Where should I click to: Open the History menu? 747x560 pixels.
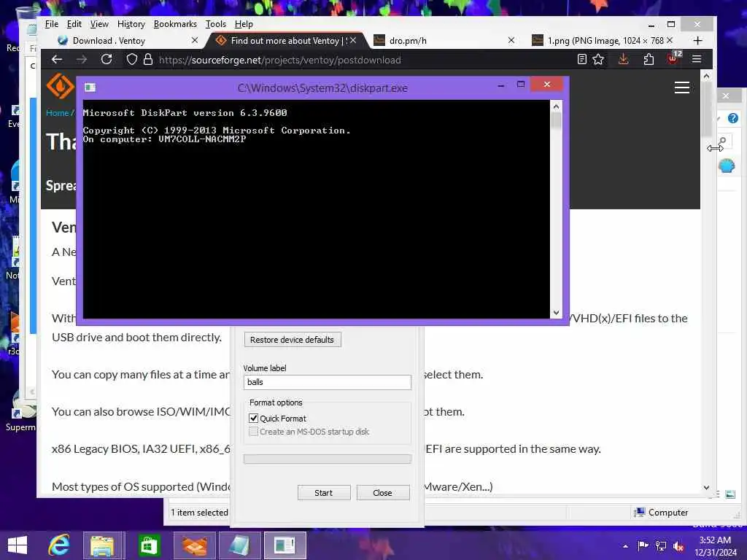click(131, 24)
